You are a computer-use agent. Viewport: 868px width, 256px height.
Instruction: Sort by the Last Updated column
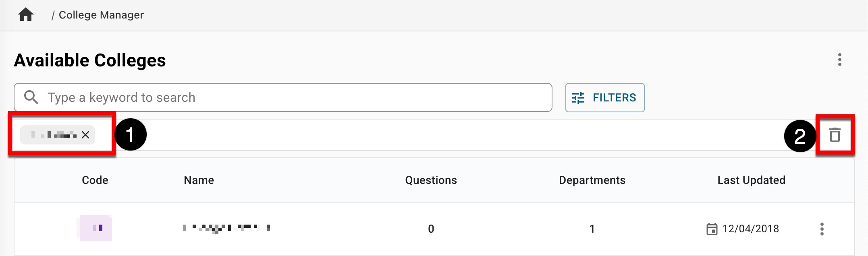tap(751, 180)
